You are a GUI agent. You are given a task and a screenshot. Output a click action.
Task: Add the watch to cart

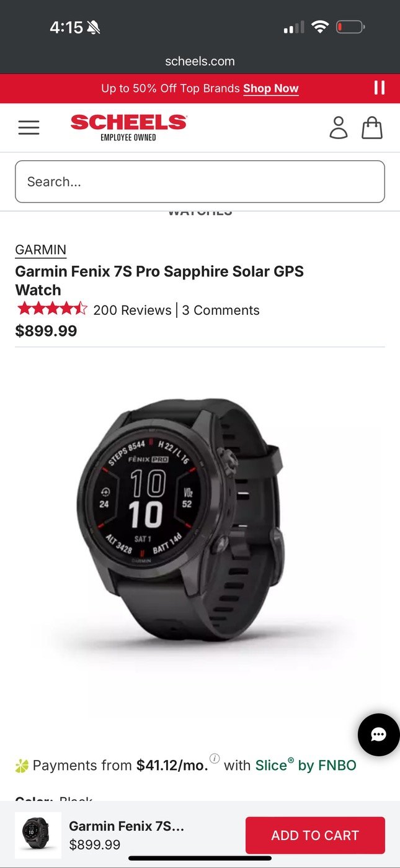(x=315, y=835)
